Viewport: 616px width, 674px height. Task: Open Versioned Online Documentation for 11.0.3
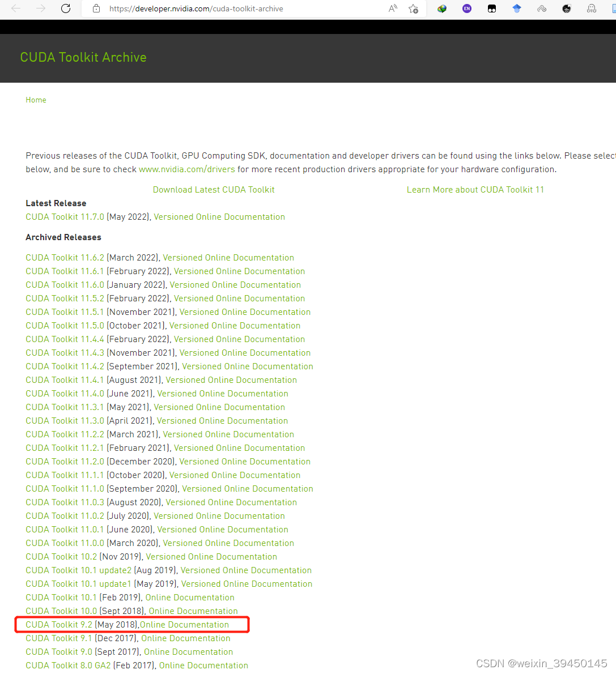(231, 502)
